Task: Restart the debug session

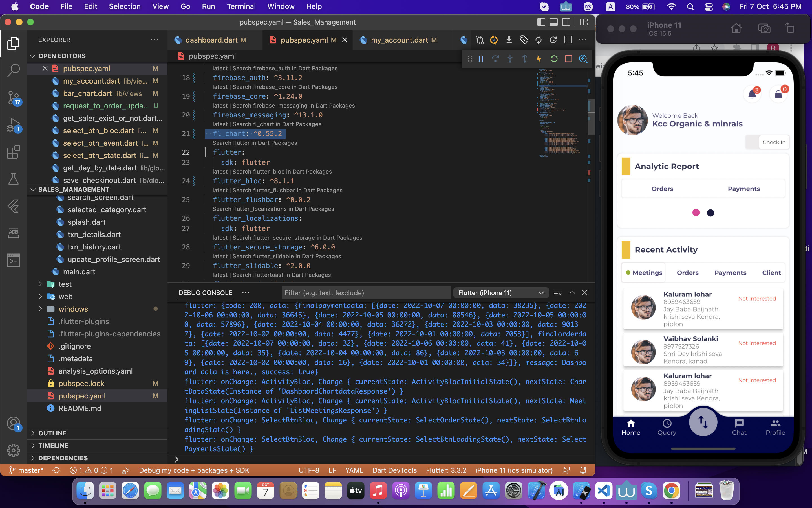Action: [554, 59]
